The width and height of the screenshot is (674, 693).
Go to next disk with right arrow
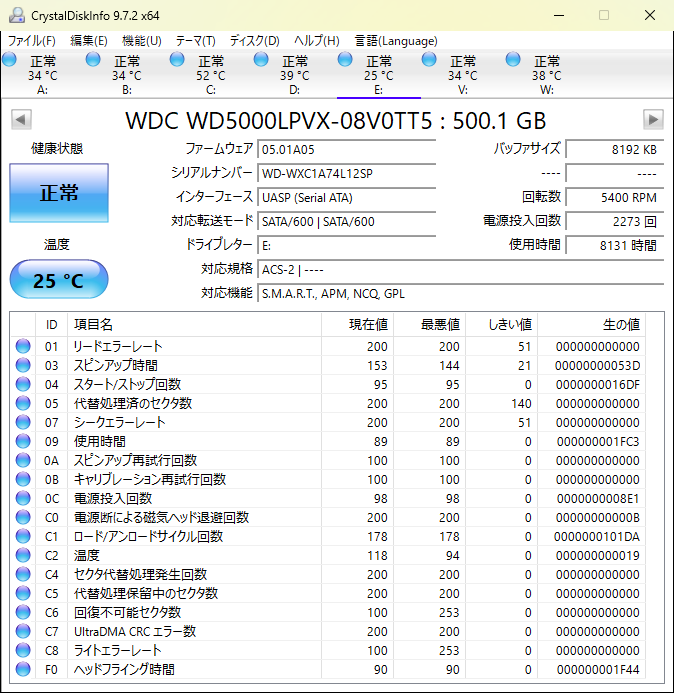(653, 120)
